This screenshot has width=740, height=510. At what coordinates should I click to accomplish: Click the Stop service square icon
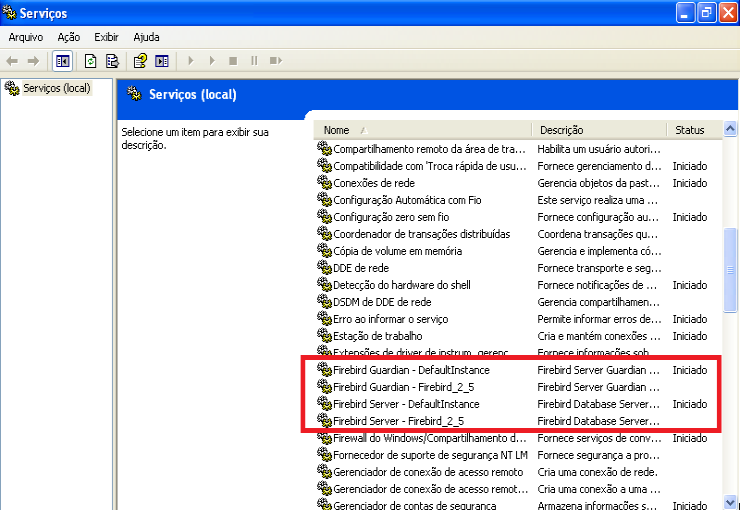tap(233, 61)
